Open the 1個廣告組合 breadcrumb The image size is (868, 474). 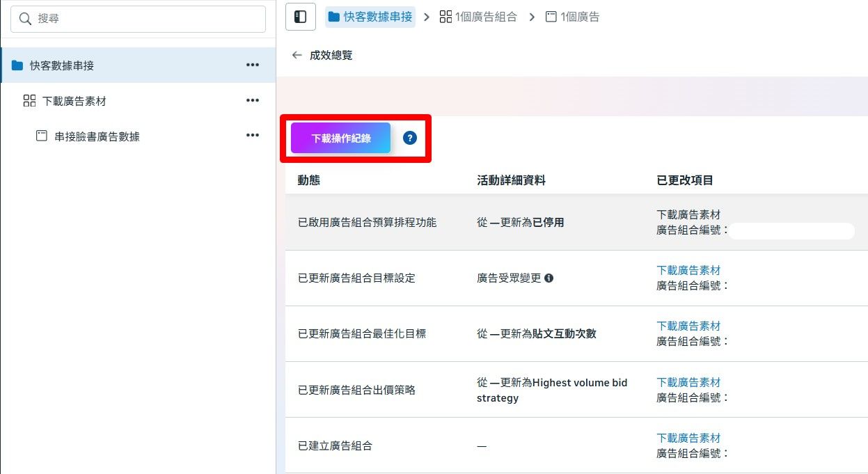(x=478, y=17)
